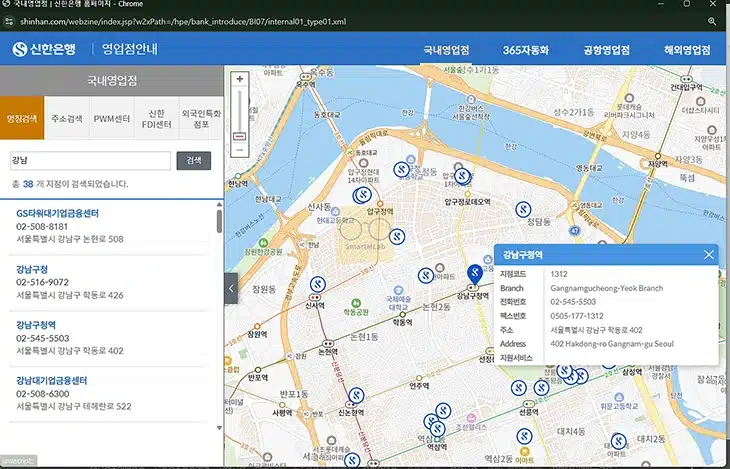Click the 검색 search button

pos(194,161)
